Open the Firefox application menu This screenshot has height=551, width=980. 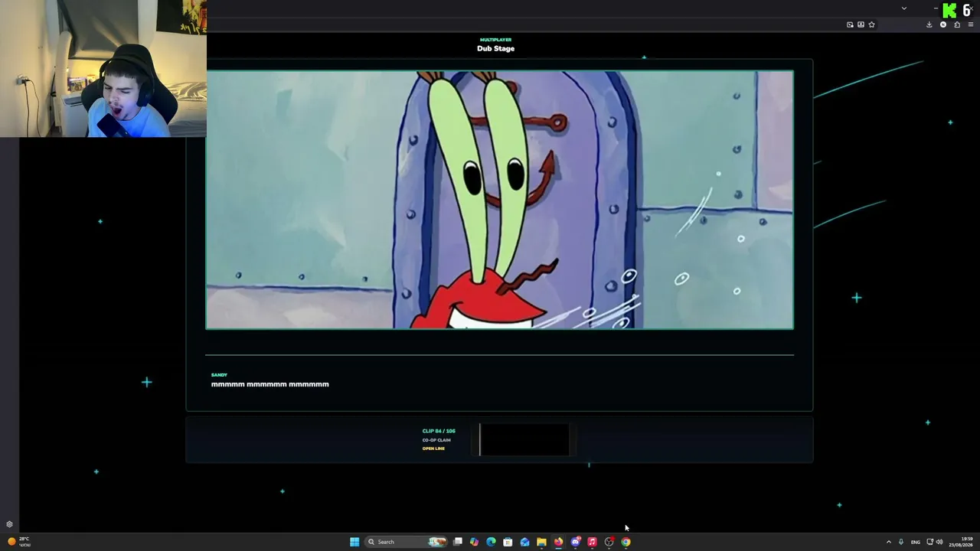(x=971, y=24)
